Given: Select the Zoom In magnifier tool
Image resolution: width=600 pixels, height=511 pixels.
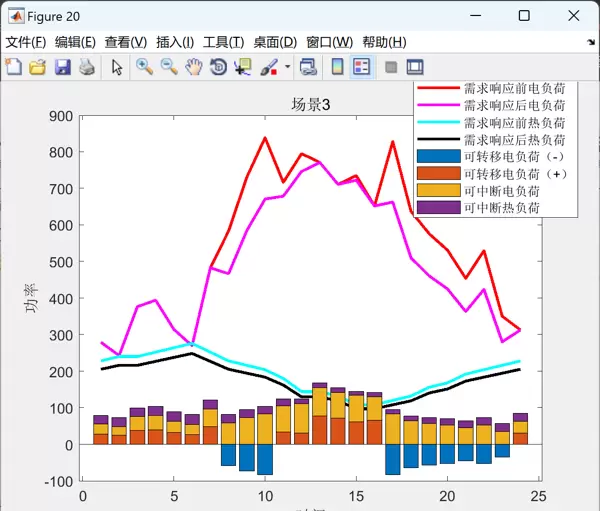Looking at the screenshot, I should [x=145, y=67].
